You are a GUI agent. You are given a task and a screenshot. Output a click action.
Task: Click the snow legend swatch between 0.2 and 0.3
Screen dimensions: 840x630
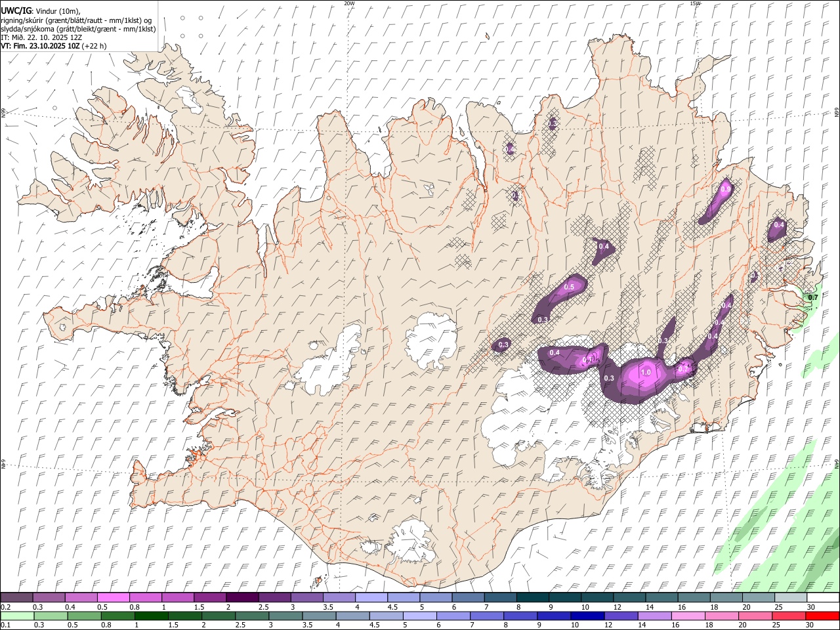(x=16, y=597)
